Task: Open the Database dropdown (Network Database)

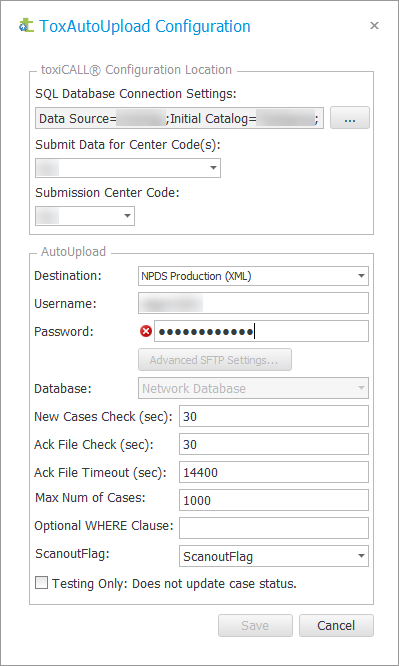Action: click(x=253, y=388)
